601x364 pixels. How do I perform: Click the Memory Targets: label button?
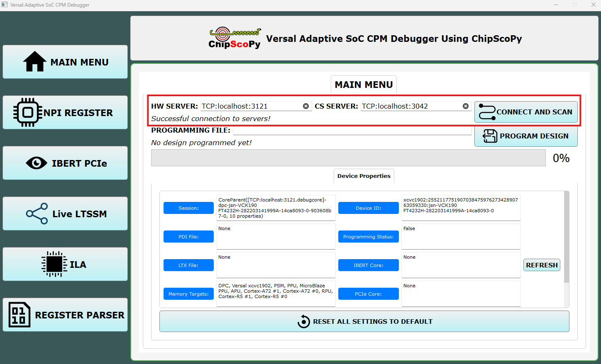[188, 294]
